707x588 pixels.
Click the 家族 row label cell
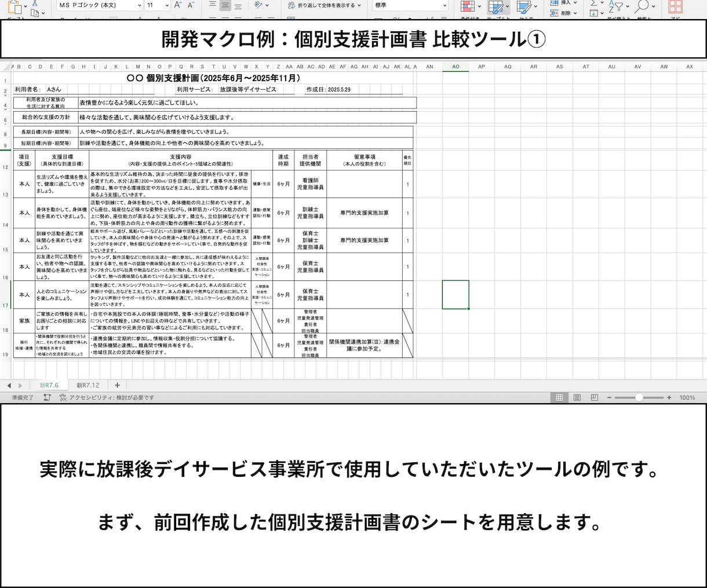[24, 320]
